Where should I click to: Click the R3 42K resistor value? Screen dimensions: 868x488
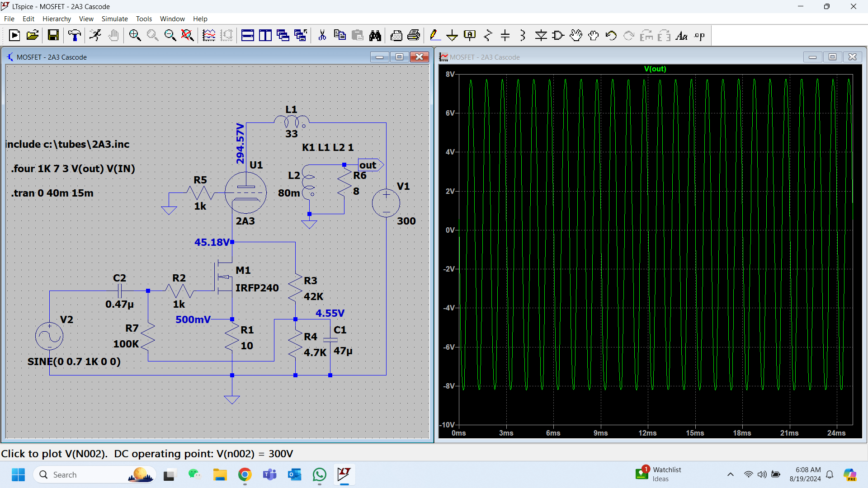313,296
